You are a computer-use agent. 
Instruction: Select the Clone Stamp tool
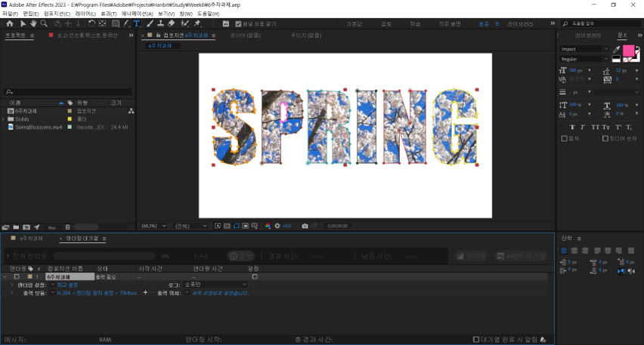(x=160, y=24)
